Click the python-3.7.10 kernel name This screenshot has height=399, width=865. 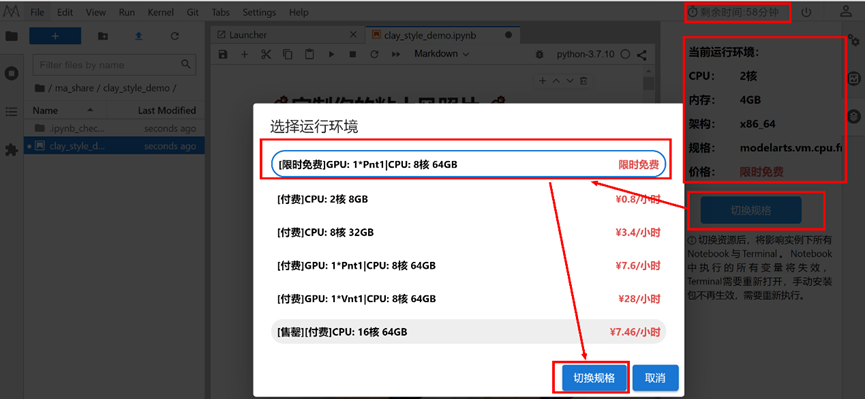[586, 54]
